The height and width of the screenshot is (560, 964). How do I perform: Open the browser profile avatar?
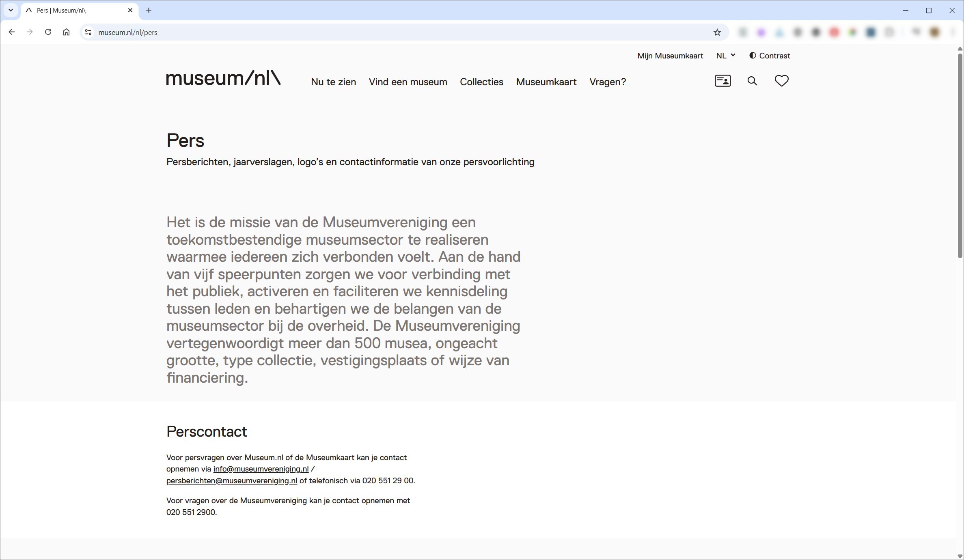click(935, 32)
